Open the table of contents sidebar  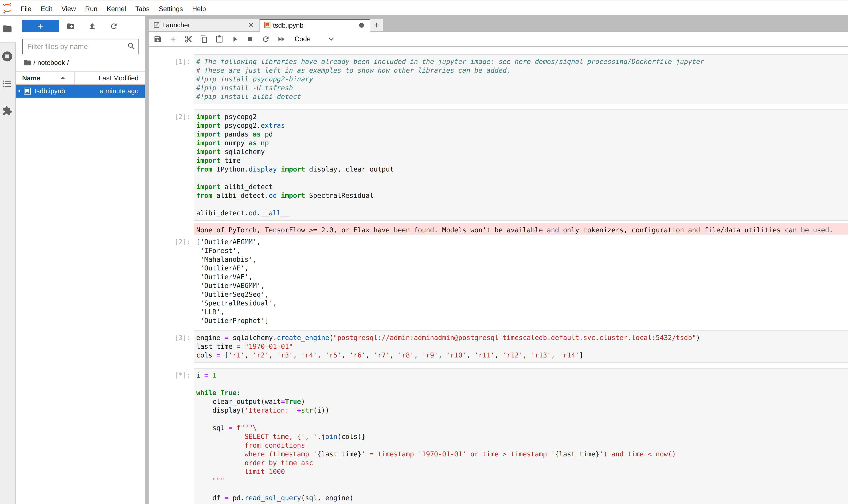tap(7, 83)
